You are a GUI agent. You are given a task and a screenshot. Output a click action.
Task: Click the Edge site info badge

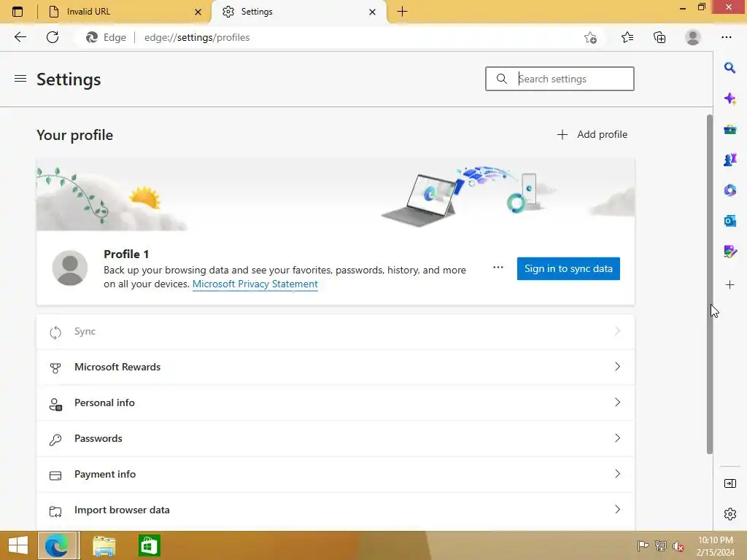107,38
